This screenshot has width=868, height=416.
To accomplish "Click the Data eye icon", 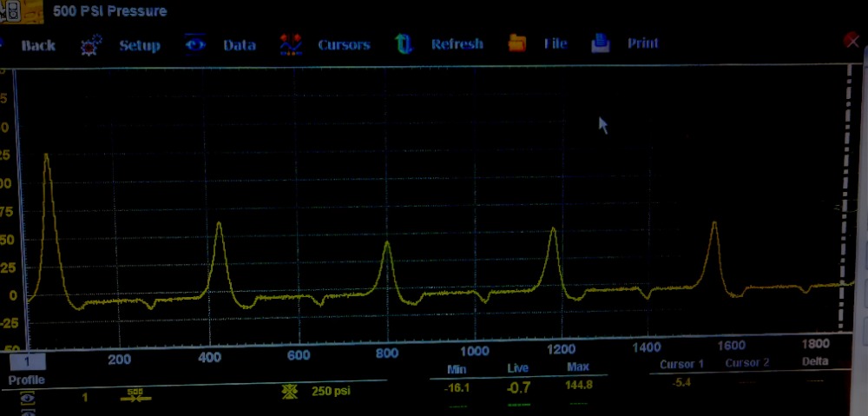I will click(195, 45).
